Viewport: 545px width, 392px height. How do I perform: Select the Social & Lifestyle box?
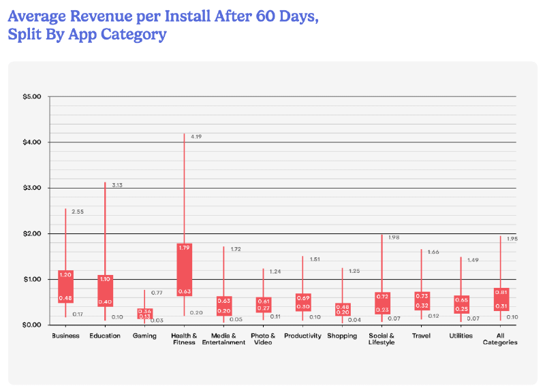click(381, 304)
